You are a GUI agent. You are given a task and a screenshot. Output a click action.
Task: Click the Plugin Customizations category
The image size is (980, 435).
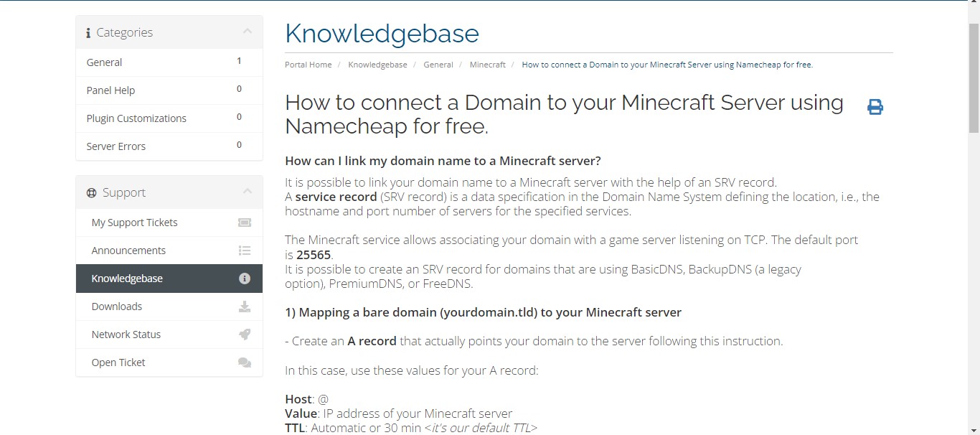pyautogui.click(x=136, y=118)
